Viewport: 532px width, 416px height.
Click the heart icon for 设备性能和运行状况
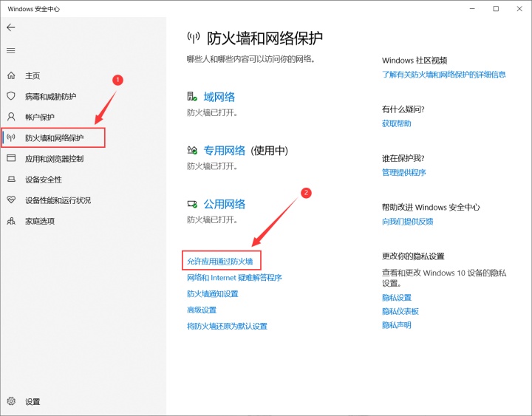pos(11,200)
